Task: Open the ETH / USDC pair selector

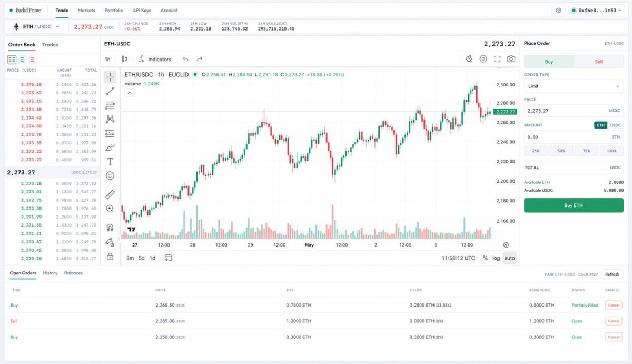Action: 36,26
